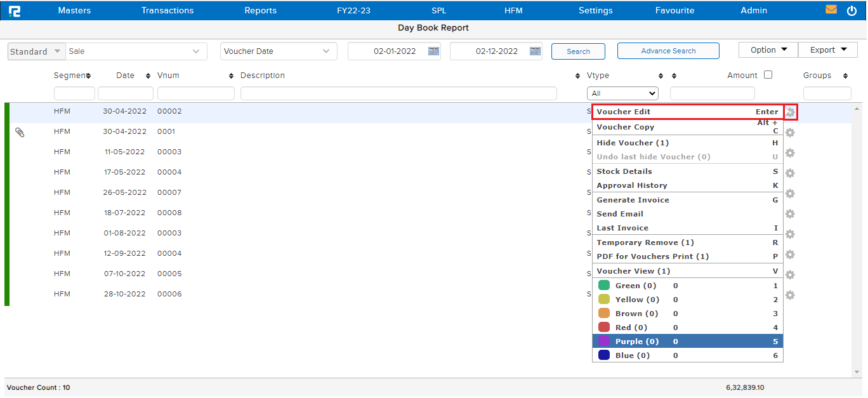868x398 pixels.
Task: Open the Vtype All filter dropdown
Action: click(622, 93)
